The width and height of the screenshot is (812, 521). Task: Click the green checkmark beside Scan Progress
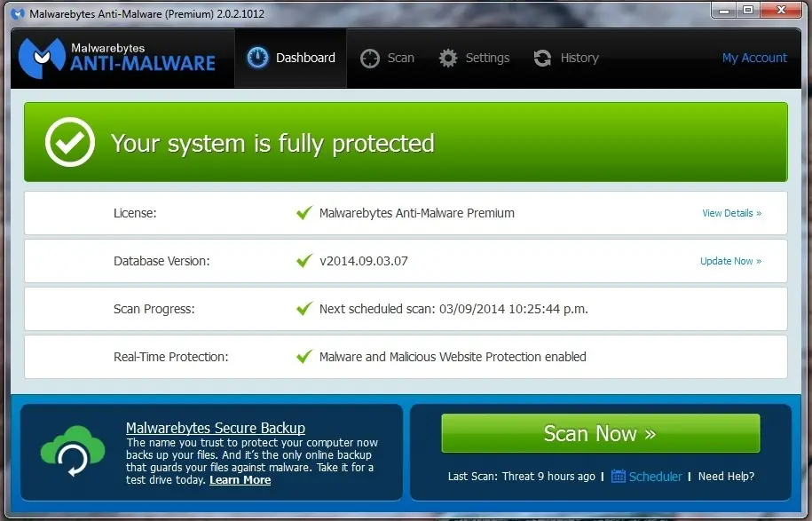304,309
